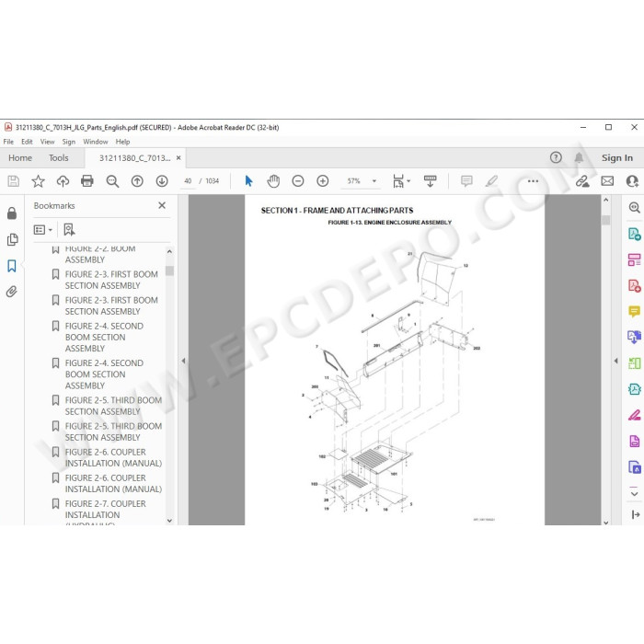This screenshot has width=644, height=644.
Task: Open Comment tool in right pane
Action: (x=635, y=311)
